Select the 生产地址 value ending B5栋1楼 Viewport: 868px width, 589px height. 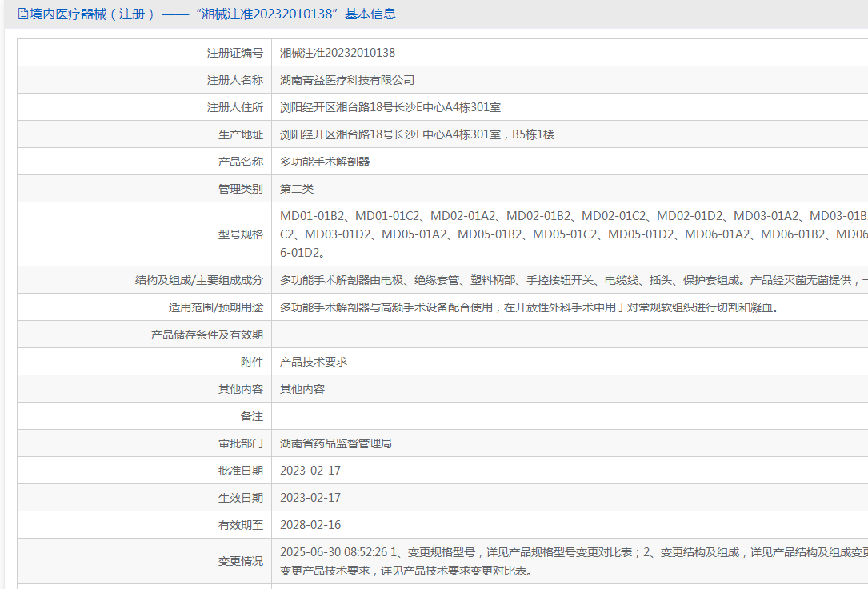[x=417, y=134]
